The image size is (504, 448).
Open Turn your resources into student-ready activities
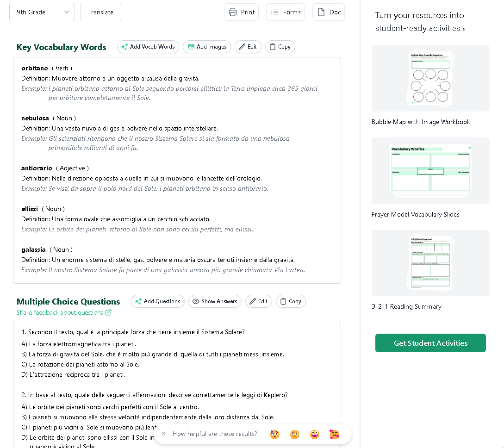click(420, 22)
